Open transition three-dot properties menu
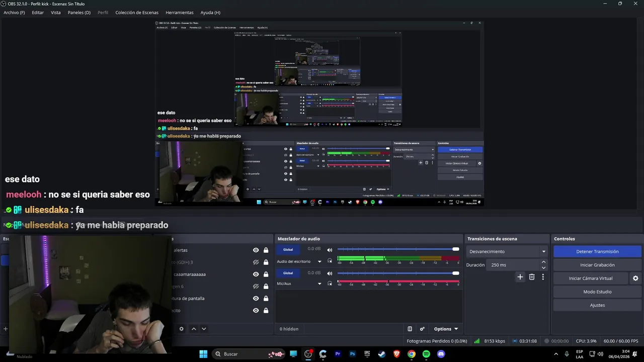This screenshot has height=362, width=644. tap(543, 277)
